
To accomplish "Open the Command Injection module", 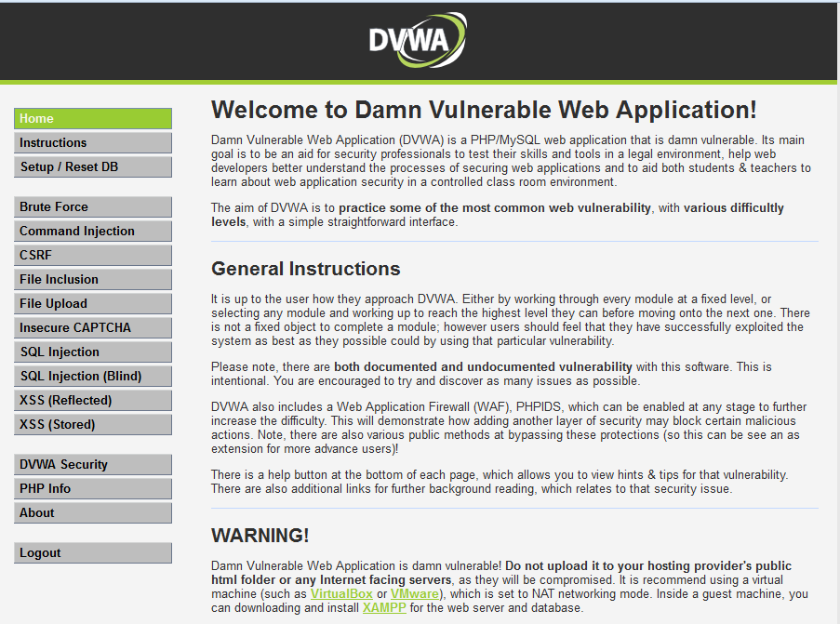I will [x=93, y=232].
